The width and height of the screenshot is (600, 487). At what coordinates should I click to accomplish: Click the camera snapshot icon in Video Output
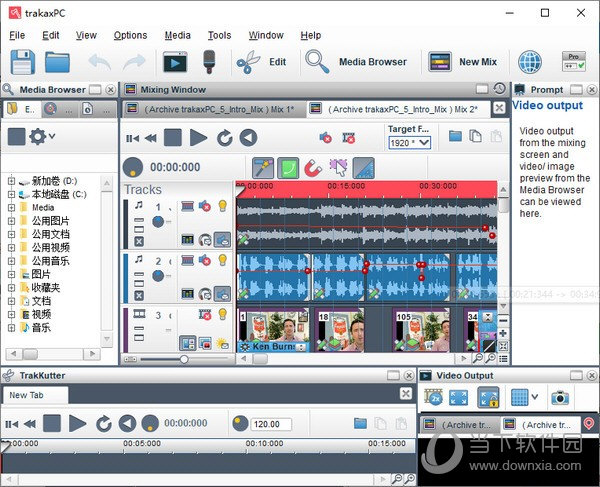(x=560, y=397)
